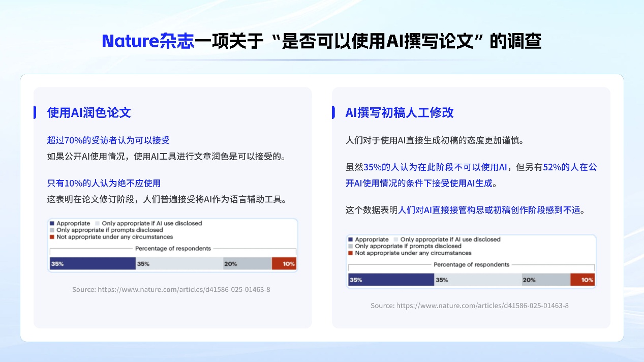Open the Source link under the 使用AI润色论文 chart
Viewport: 644px width, 362px height.
coord(171,289)
